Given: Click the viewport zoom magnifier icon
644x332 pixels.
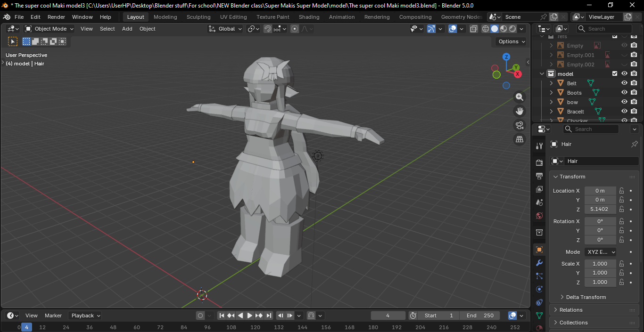Looking at the screenshot, I should (519, 97).
